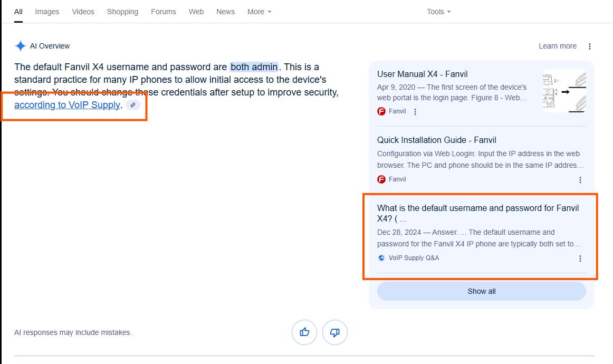This screenshot has height=364, width=613.
Task: Click the AI Overview sparkle icon
Action: [x=21, y=46]
